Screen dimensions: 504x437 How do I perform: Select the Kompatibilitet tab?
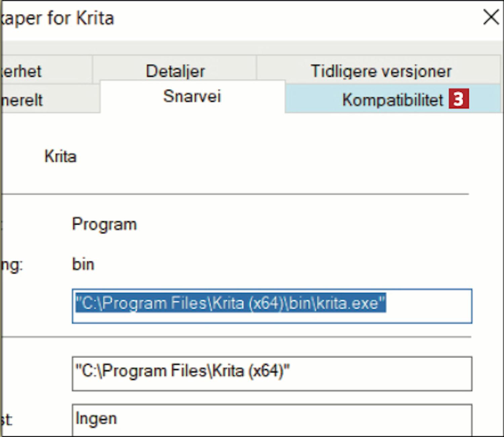392,100
